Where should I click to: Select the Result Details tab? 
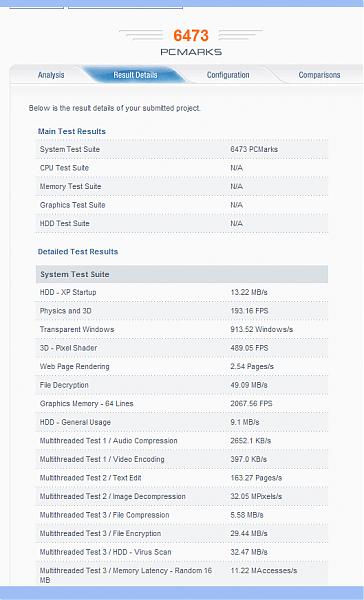135,75
